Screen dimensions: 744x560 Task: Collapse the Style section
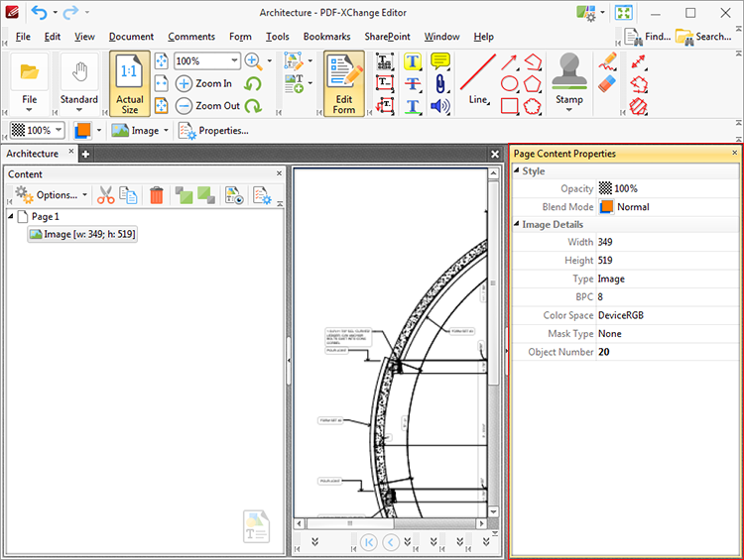point(517,170)
